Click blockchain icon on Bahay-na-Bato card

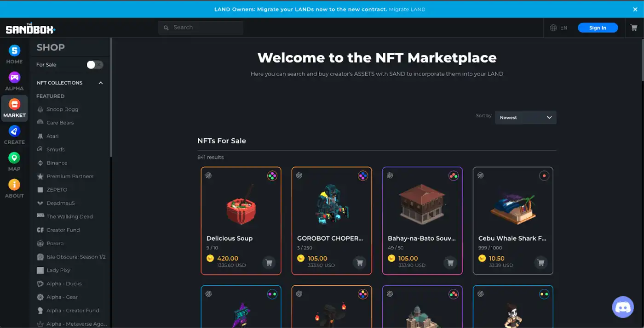tap(390, 175)
